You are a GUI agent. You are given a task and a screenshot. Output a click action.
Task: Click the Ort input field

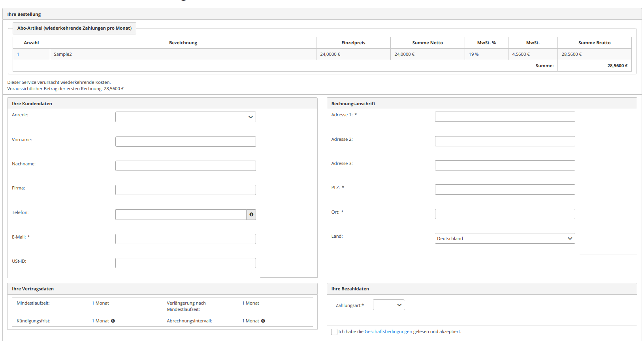(x=505, y=214)
